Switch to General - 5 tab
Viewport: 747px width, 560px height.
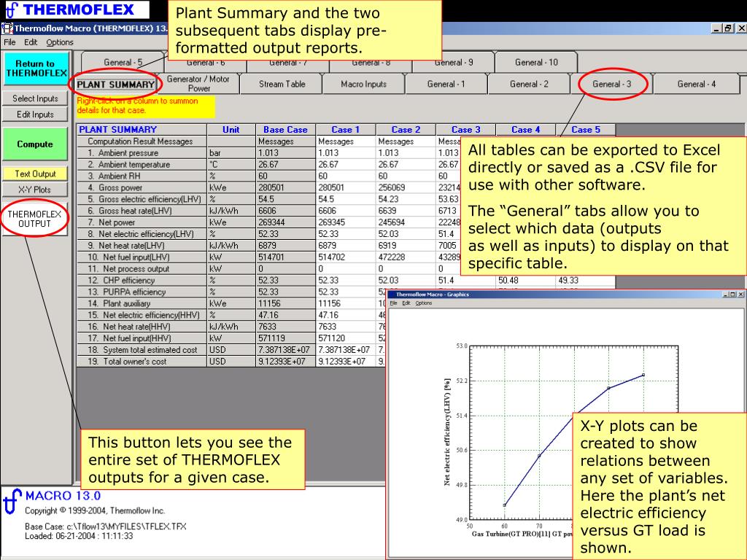coord(123,63)
